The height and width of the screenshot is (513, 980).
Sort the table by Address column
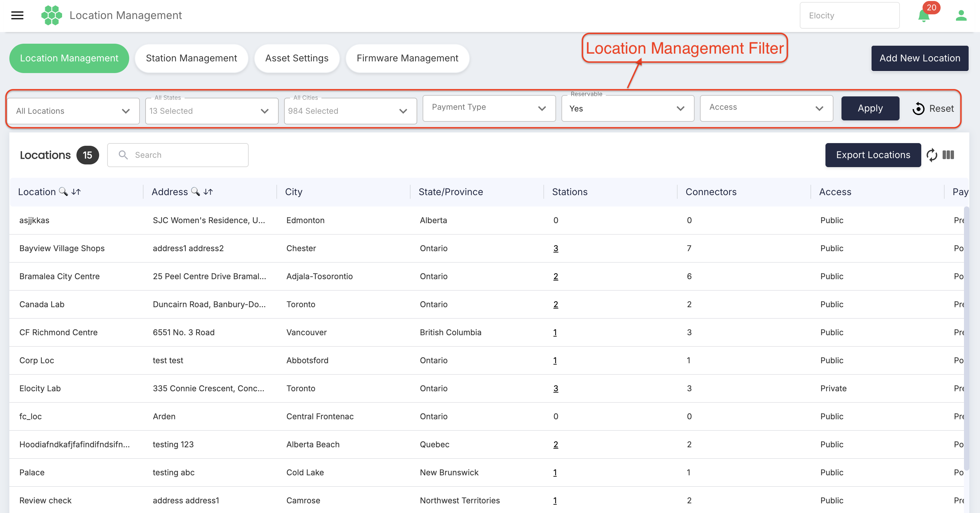pos(208,192)
